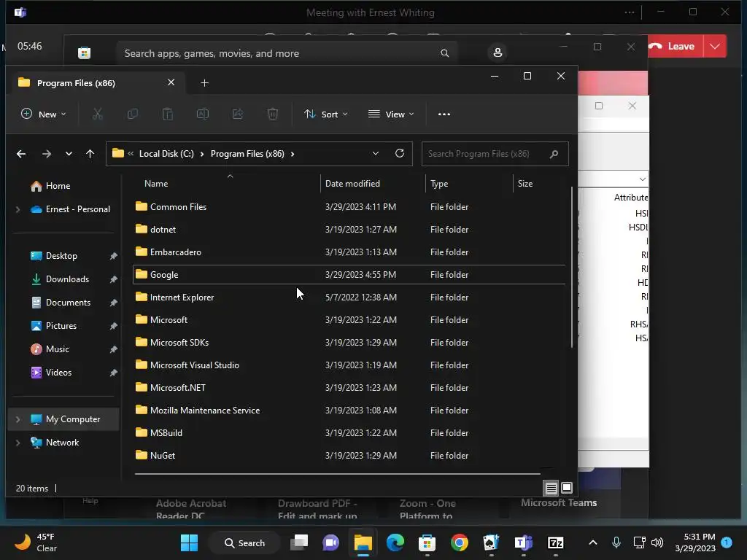The width and height of the screenshot is (747, 560).
Task: Refresh the Program Files (x86) folder
Action: tap(400, 153)
